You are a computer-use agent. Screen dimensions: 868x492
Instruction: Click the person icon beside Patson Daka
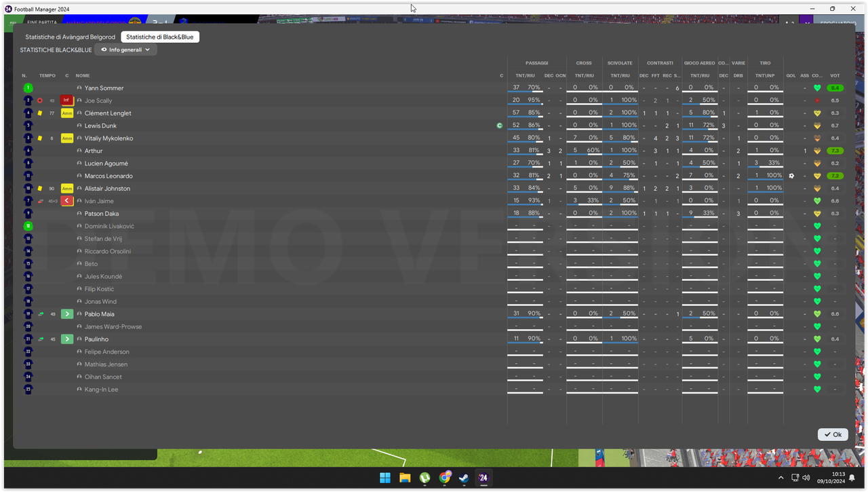79,214
